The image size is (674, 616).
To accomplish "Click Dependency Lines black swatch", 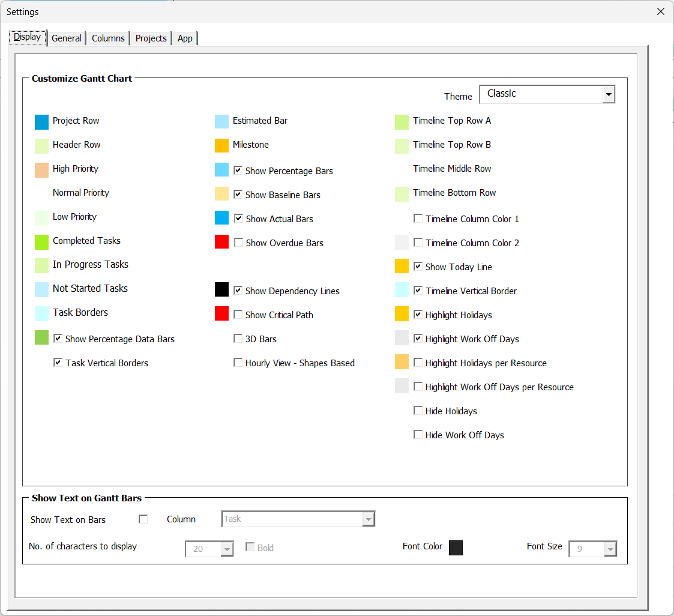I will coord(222,289).
